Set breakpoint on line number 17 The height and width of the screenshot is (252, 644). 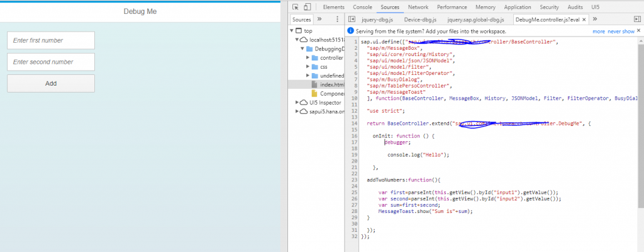(x=355, y=142)
